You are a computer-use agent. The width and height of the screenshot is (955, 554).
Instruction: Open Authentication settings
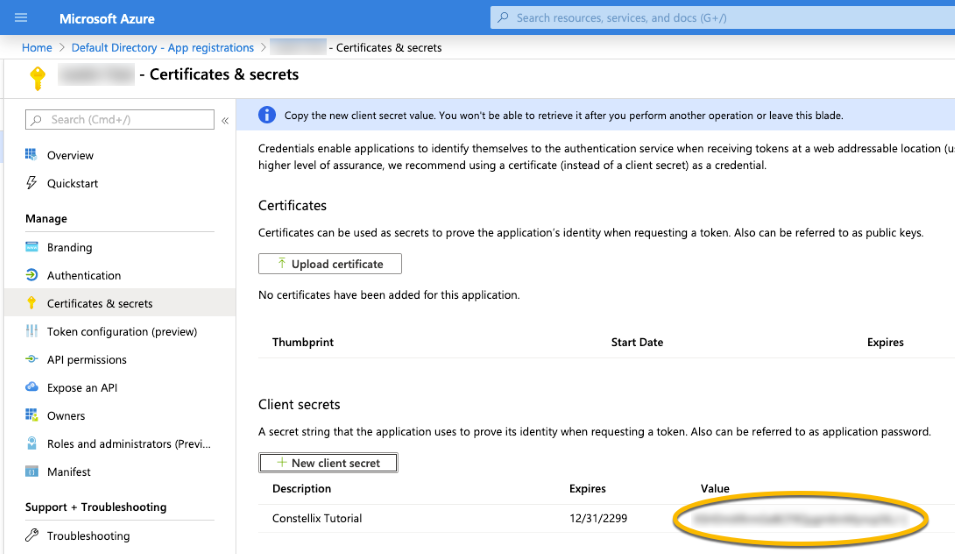click(84, 276)
